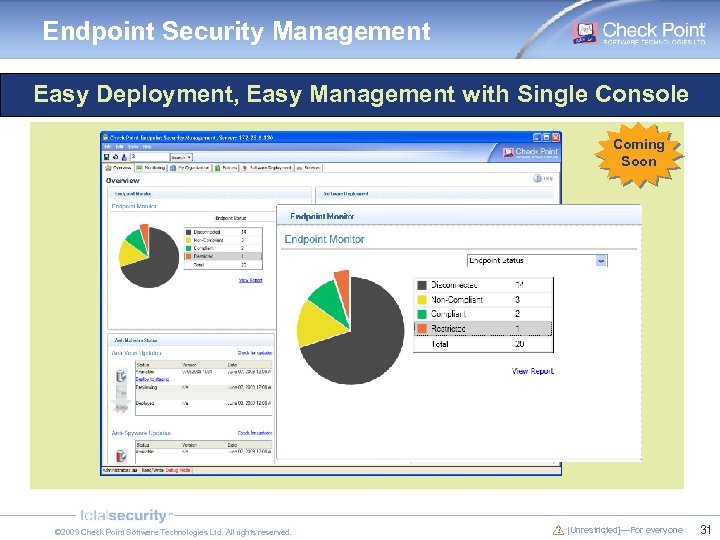Switch to the My Organization tab
This screenshot has height=540, width=720.
point(190,168)
